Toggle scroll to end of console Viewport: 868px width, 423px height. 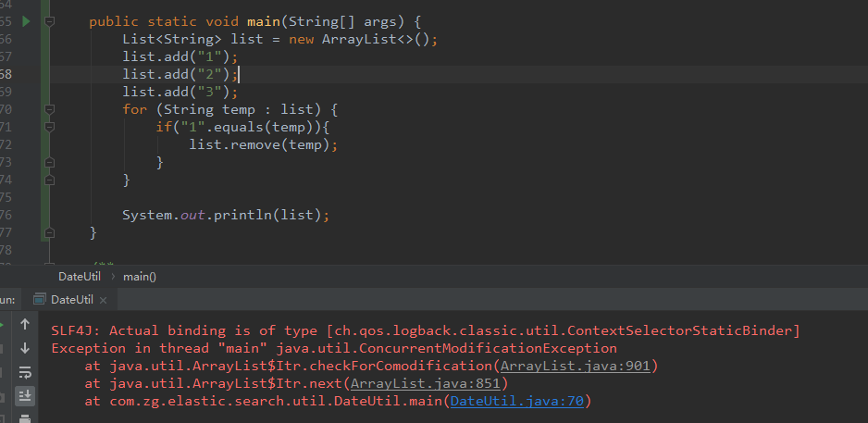tap(25, 397)
